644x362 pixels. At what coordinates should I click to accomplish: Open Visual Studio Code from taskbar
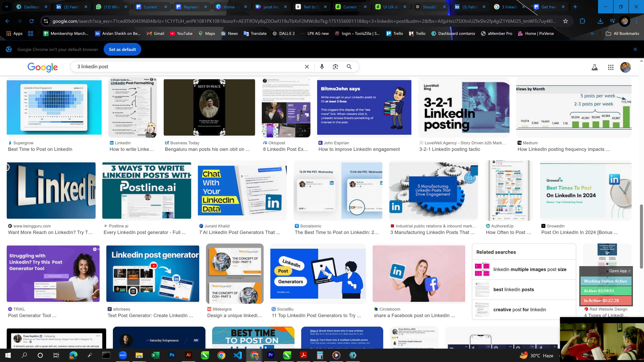(x=238, y=355)
